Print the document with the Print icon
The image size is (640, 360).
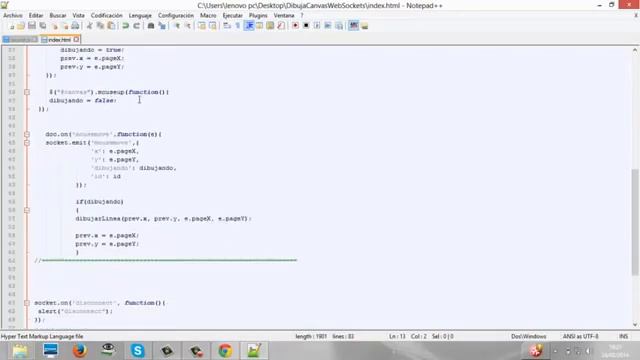point(75,26)
